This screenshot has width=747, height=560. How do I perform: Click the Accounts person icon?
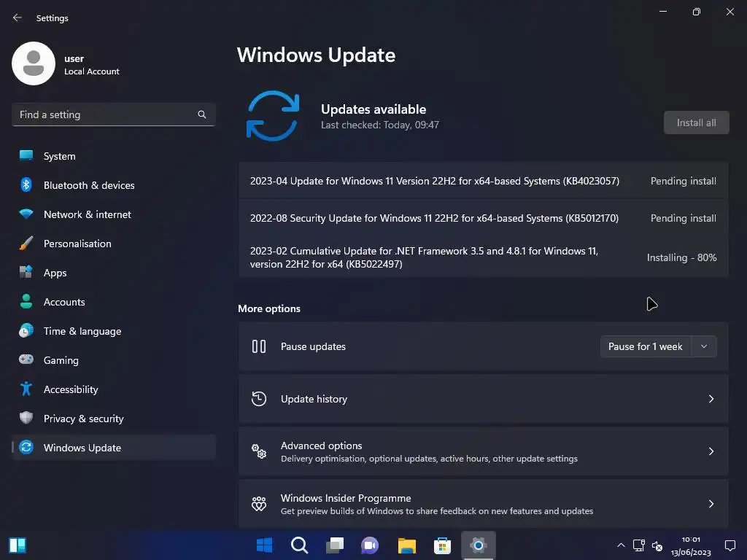26,301
